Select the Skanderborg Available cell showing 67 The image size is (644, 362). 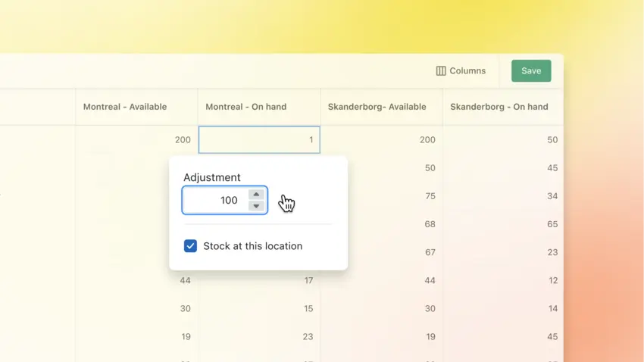(x=395, y=252)
